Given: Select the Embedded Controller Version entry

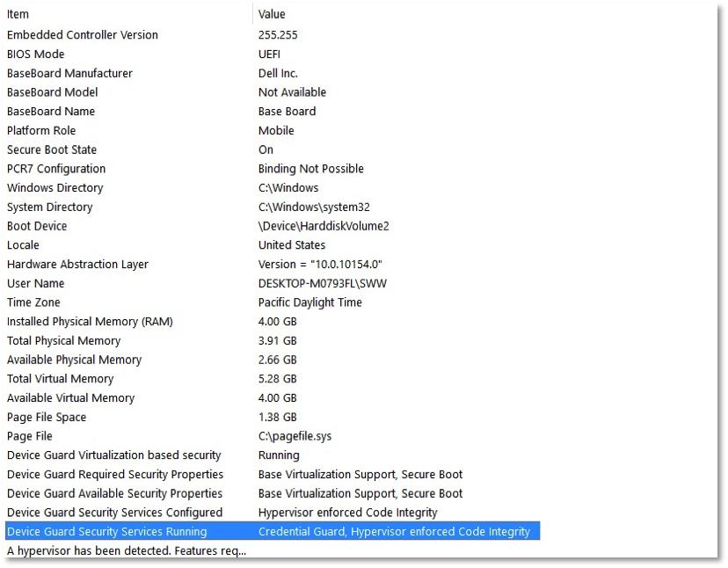Looking at the screenshot, I should [x=82, y=34].
